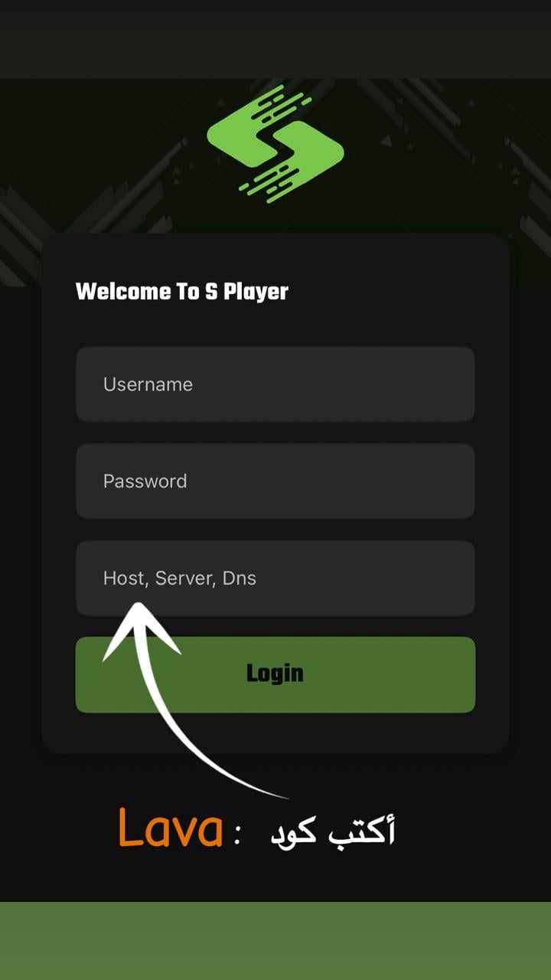
Task: Click the Arabic text أكتب كود
Action: pos(334,831)
